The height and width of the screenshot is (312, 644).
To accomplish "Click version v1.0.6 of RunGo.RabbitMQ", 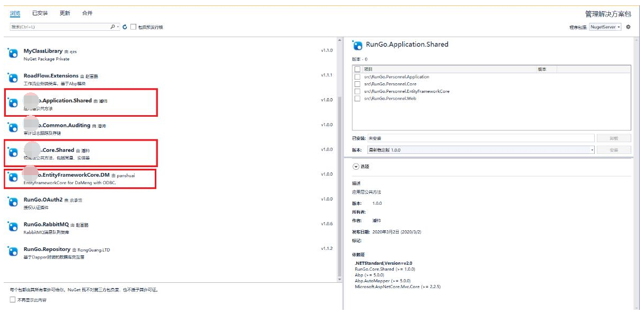I will click(327, 224).
